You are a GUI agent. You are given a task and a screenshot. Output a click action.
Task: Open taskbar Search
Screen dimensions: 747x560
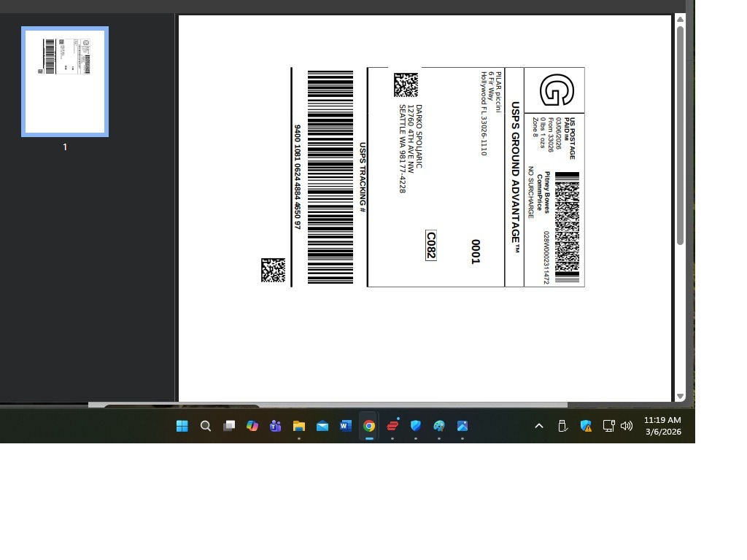point(206,426)
